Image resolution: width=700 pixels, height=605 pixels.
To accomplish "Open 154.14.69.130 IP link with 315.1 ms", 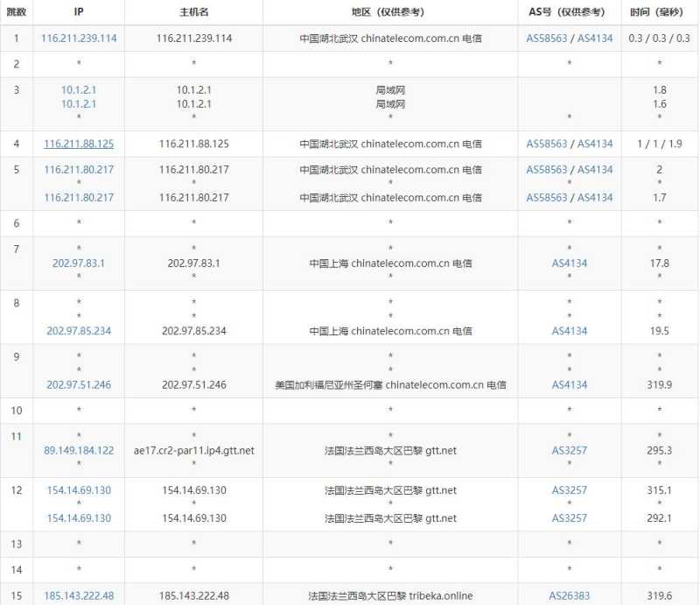I will [x=79, y=490].
